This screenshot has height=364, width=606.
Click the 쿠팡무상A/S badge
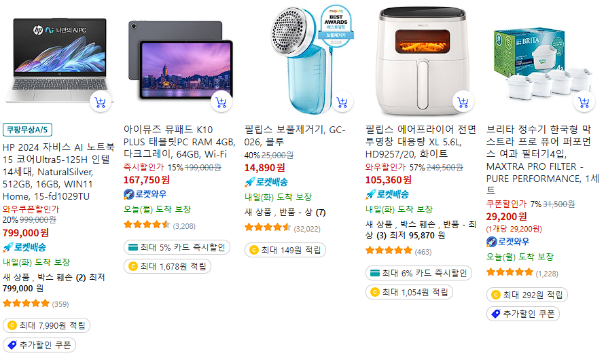tap(27, 130)
